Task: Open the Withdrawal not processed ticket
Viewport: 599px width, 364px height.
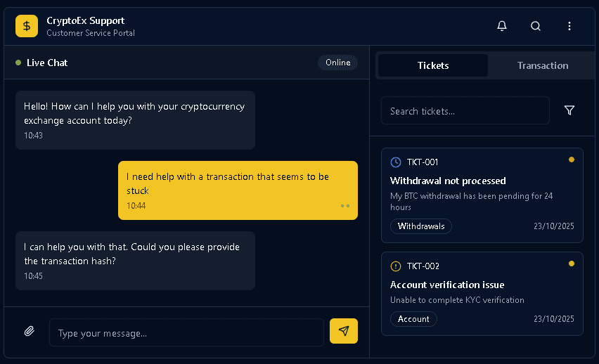Action: (448, 181)
